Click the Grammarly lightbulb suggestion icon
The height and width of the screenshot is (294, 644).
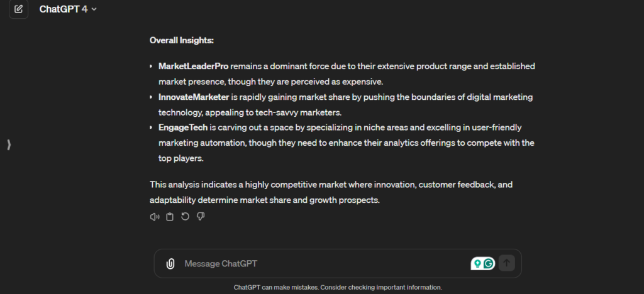pyautogui.click(x=477, y=264)
